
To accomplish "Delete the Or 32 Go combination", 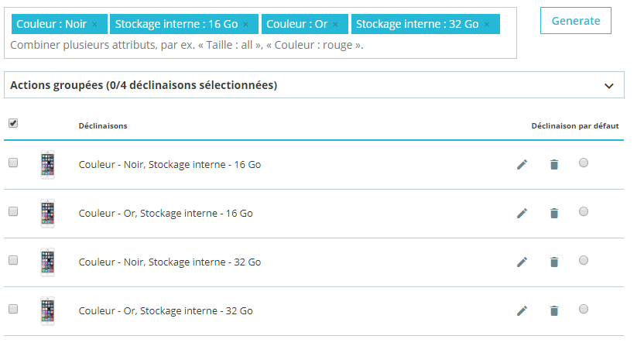I will 554,310.
